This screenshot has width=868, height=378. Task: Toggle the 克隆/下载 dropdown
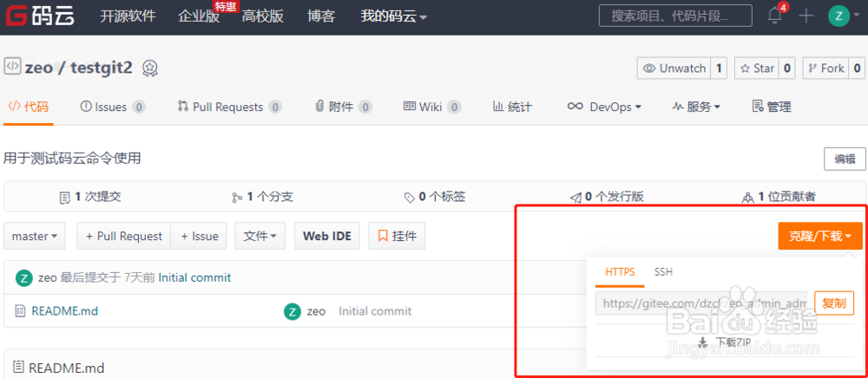[820, 236]
